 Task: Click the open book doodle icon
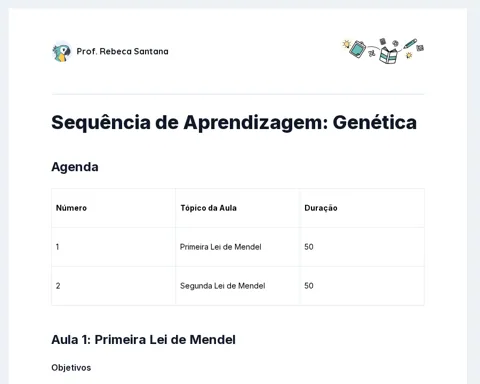pyautogui.click(x=388, y=55)
